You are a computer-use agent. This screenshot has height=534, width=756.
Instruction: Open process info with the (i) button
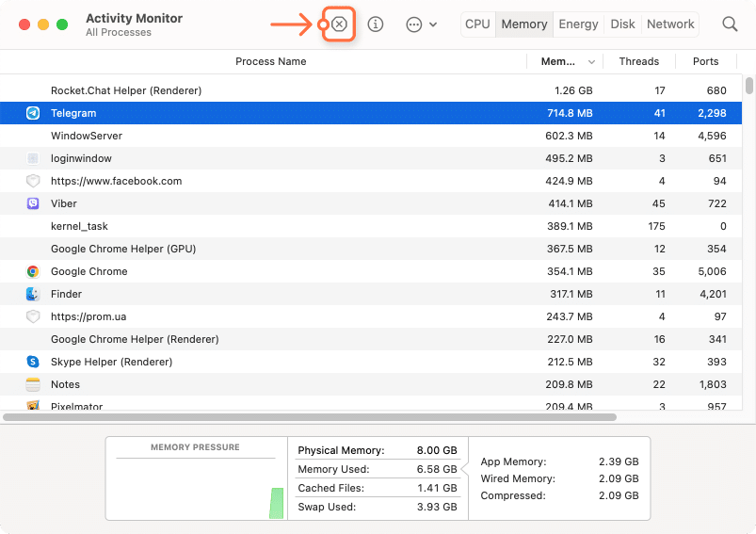(x=375, y=24)
